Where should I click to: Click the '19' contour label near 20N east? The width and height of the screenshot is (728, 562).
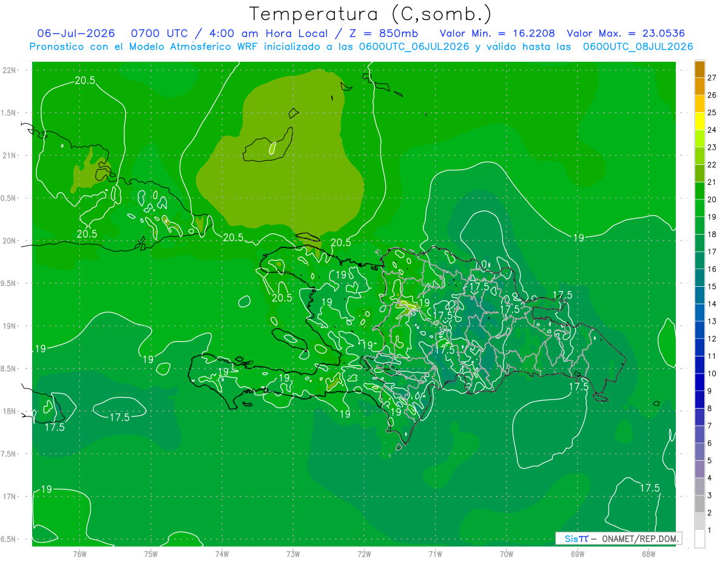pos(579,238)
